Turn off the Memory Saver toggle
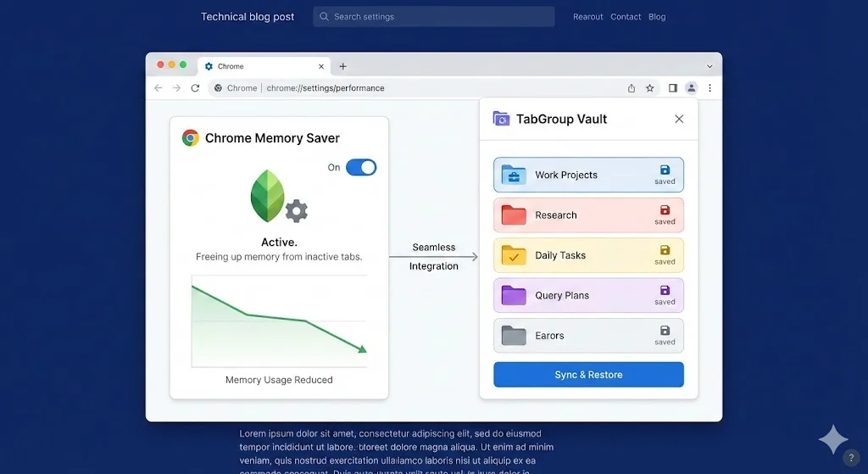The width and height of the screenshot is (868, 474). (361, 167)
